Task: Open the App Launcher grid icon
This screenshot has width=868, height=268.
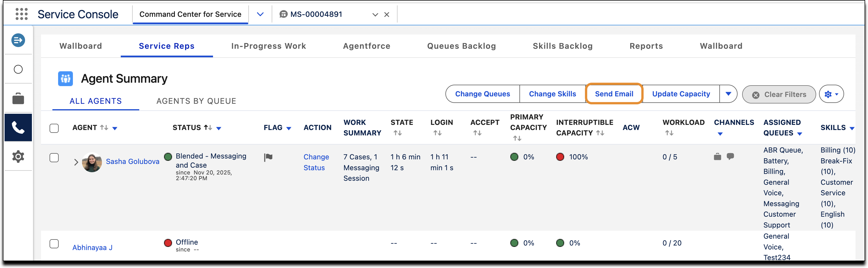Action: tap(22, 14)
